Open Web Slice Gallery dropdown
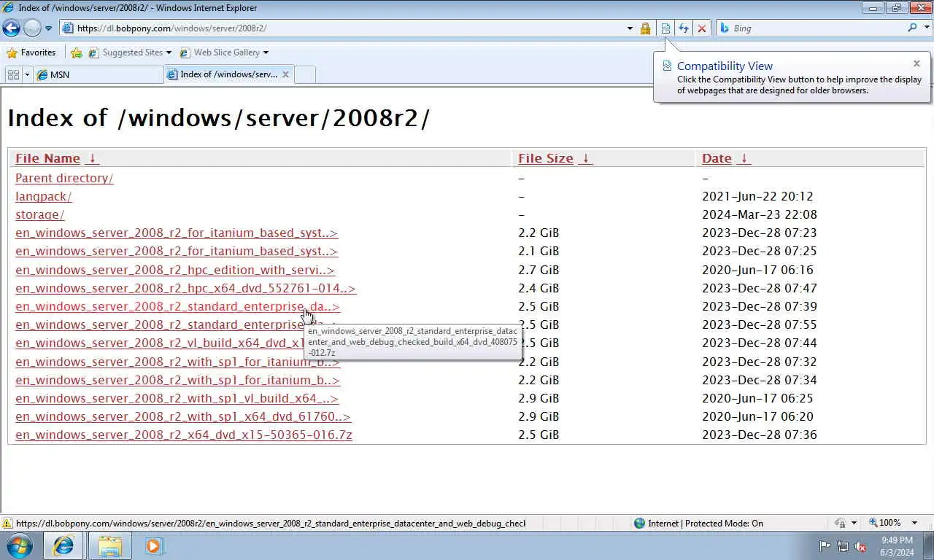Viewport: 934px width, 560px height. (x=224, y=52)
